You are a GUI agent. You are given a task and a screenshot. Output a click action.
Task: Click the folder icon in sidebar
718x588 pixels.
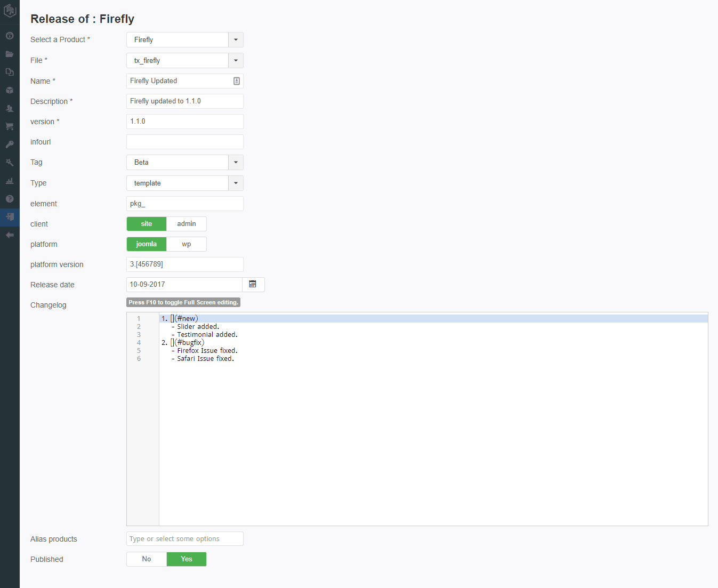click(x=10, y=54)
